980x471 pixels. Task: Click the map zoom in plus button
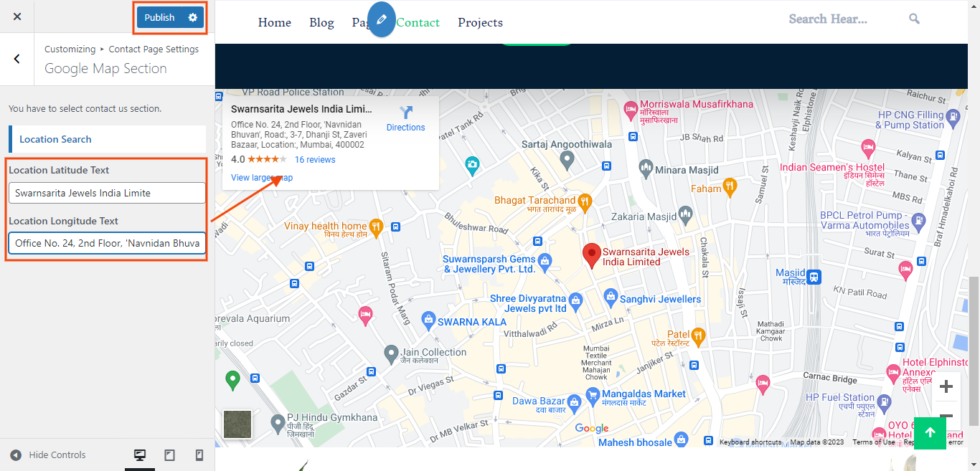coord(946,387)
